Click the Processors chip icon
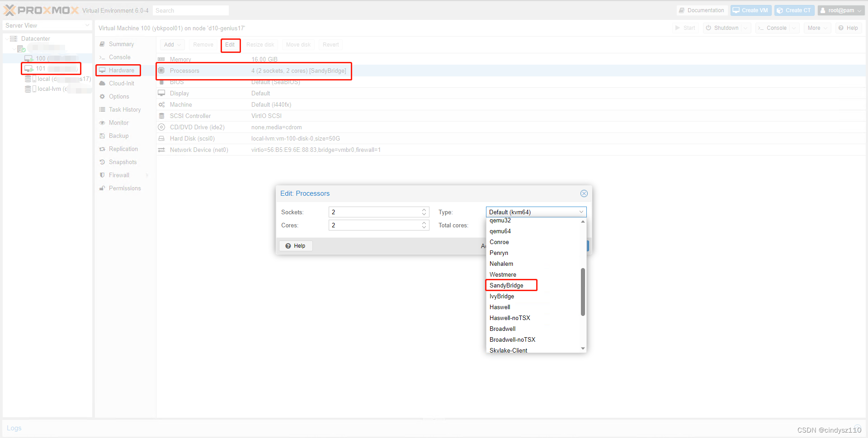868x438 pixels. coord(161,71)
